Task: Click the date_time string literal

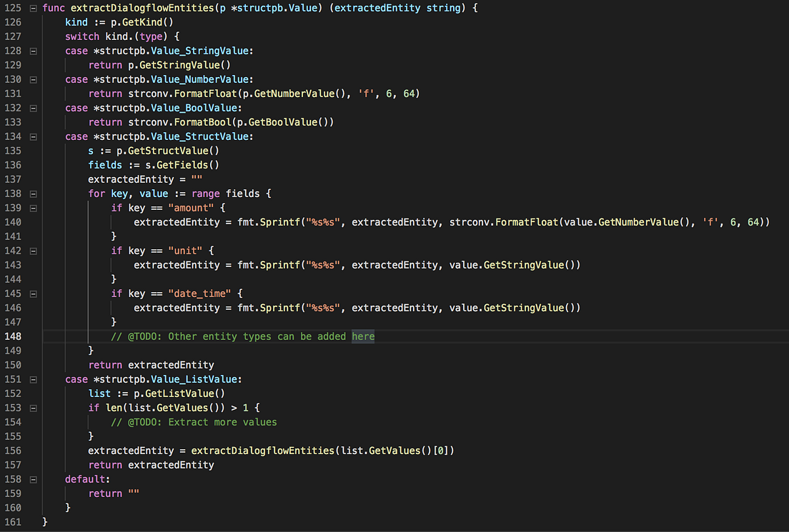Action: [199, 293]
